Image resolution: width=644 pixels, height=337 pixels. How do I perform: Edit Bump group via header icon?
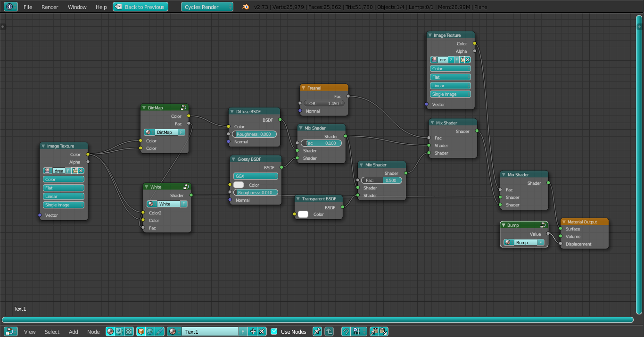pyautogui.click(x=543, y=225)
